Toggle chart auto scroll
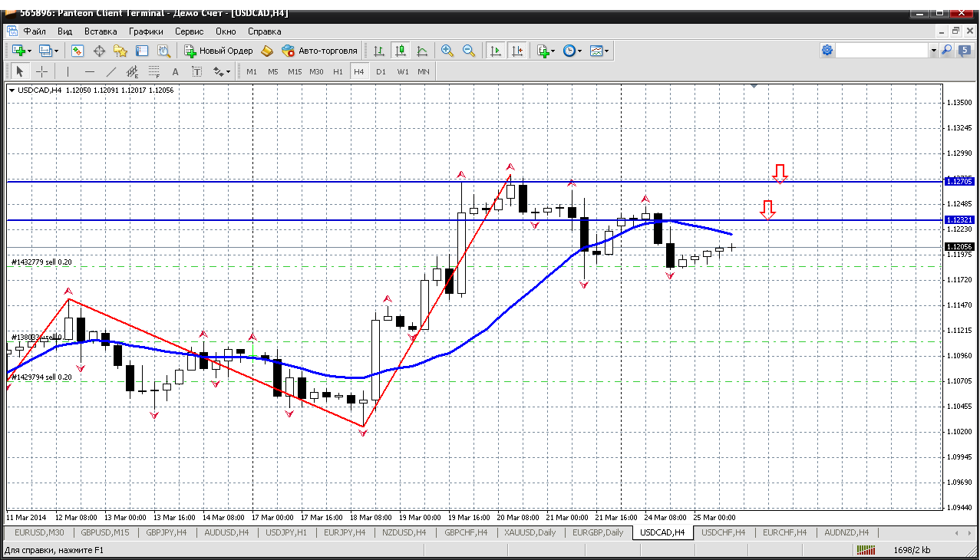This screenshot has height=560, width=980. coord(496,51)
